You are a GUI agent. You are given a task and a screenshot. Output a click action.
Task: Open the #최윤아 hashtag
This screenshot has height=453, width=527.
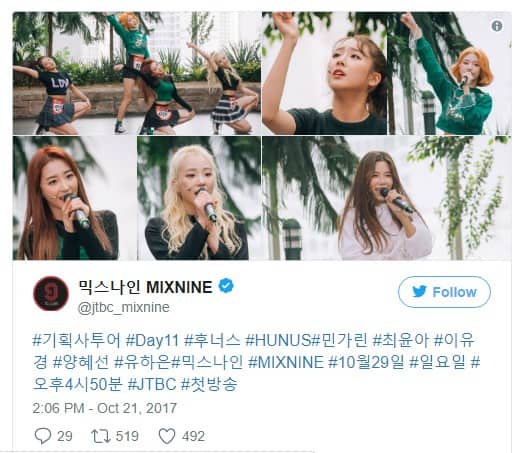(x=401, y=341)
